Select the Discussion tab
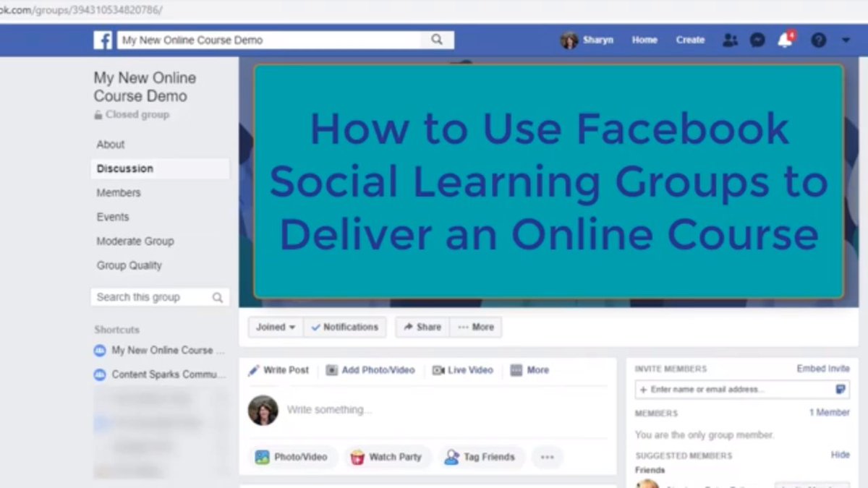 click(160, 168)
